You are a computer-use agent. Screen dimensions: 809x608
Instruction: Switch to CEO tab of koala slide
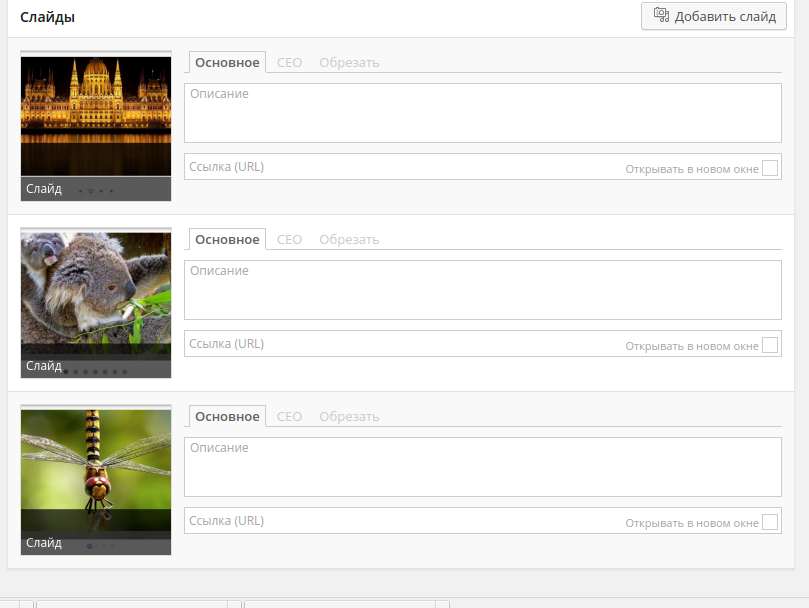pos(289,240)
